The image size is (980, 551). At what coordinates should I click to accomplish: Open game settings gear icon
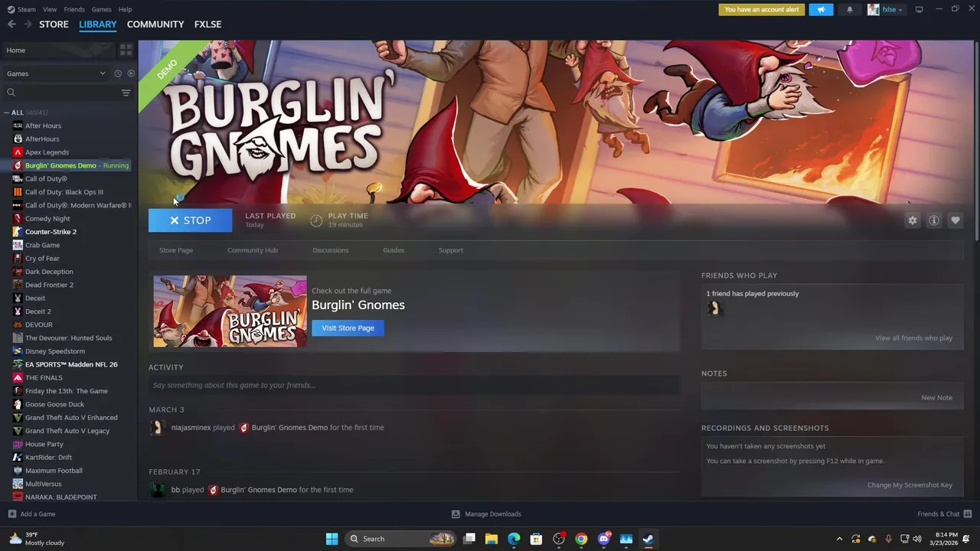coord(913,220)
